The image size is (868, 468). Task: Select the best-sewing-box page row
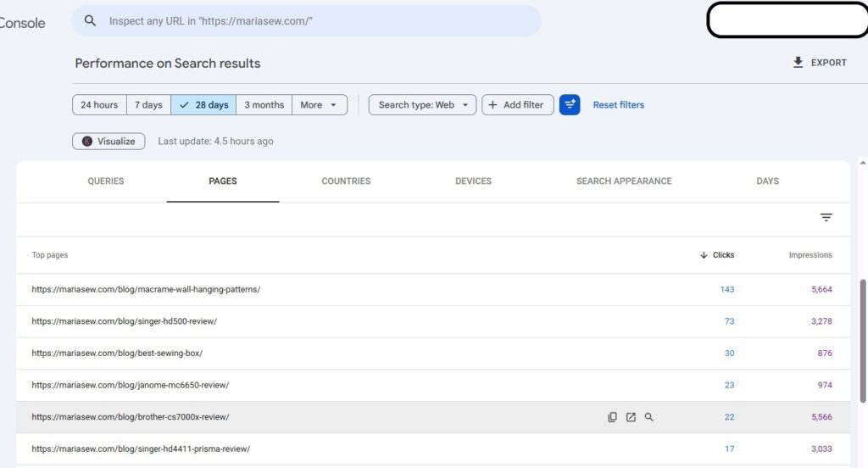tap(433, 354)
